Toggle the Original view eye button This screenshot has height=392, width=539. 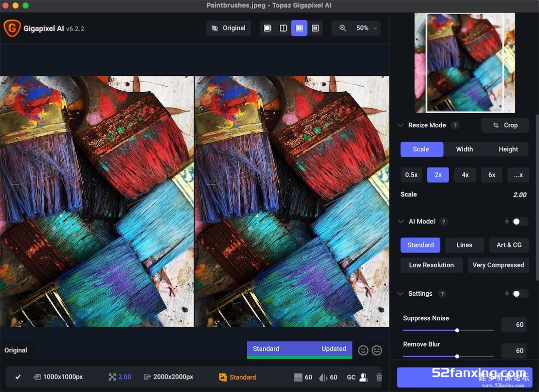pyautogui.click(x=229, y=28)
